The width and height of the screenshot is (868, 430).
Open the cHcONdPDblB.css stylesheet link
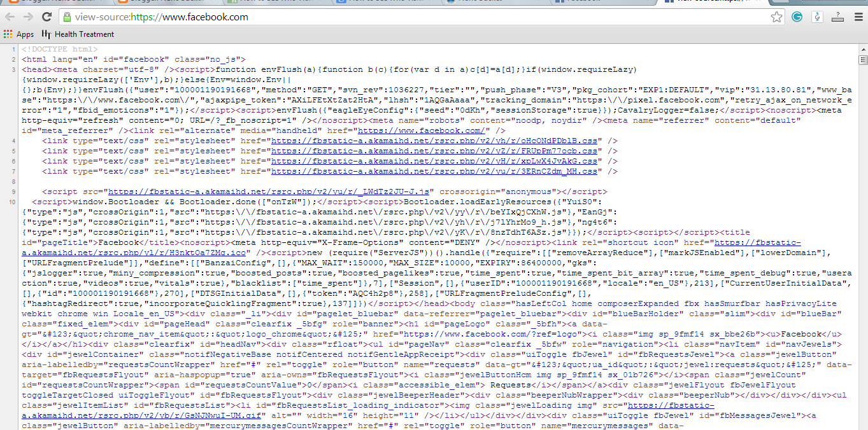tap(434, 141)
